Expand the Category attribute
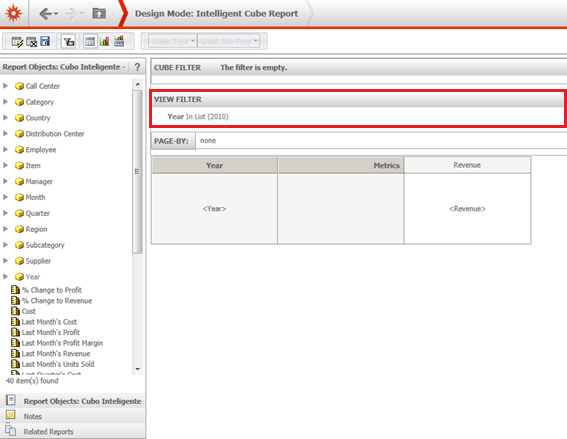This screenshot has width=567, height=439. (x=5, y=102)
